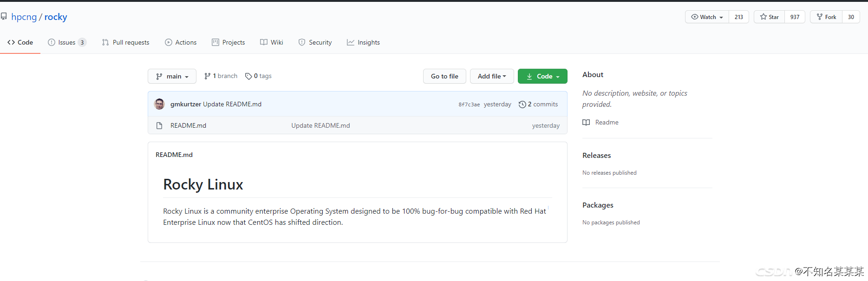View the 937 stargazers count
Image resolution: width=868 pixels, height=281 pixels.
coord(795,17)
